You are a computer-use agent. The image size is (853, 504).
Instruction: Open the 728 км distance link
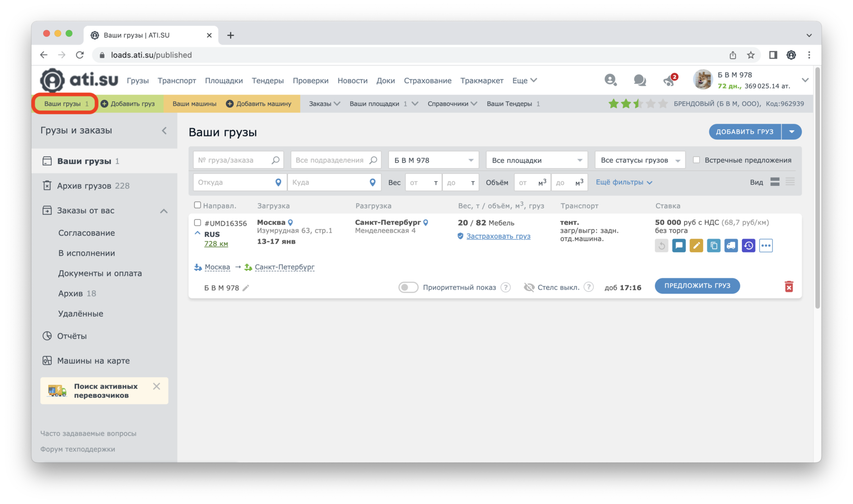click(216, 244)
